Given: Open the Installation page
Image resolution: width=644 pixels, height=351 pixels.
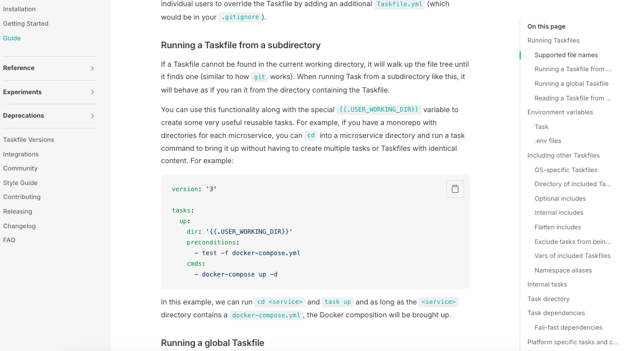Looking at the screenshot, I should 19,9.
